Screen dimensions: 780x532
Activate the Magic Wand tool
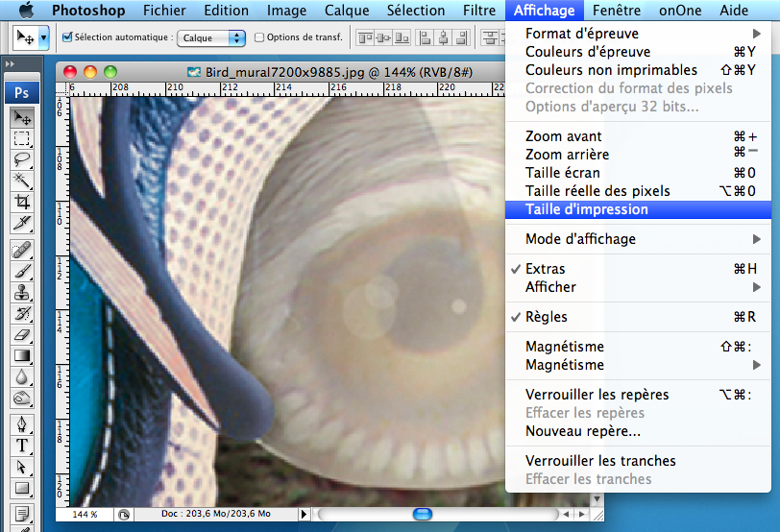(22, 181)
